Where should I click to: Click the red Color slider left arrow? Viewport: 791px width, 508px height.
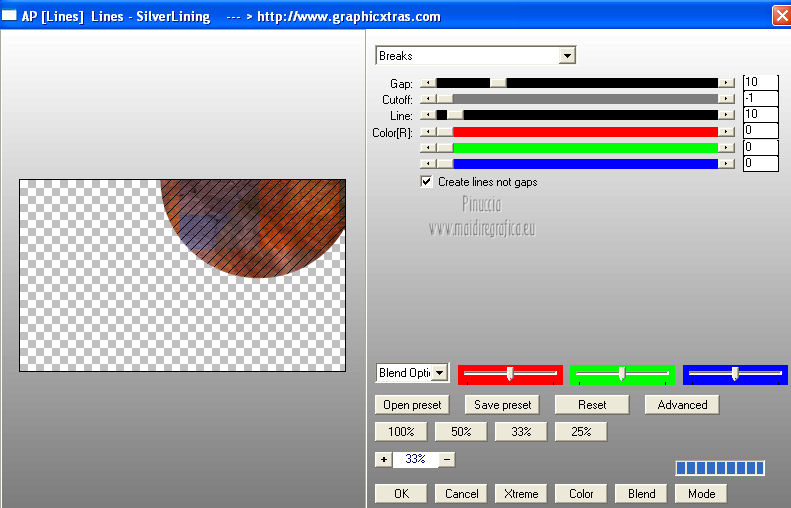coord(428,132)
